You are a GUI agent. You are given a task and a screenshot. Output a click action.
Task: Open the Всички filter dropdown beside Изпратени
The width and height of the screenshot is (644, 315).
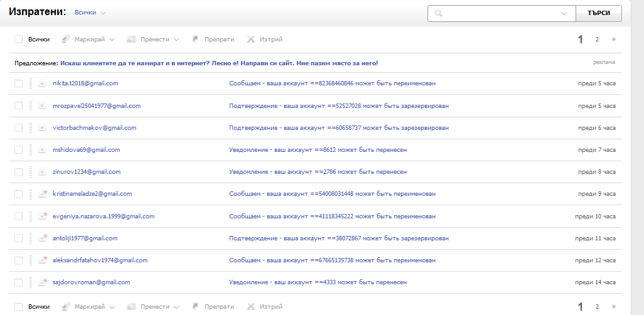pos(90,13)
